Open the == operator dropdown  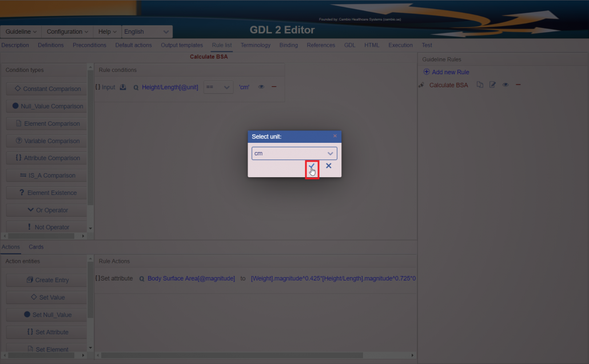tap(218, 87)
